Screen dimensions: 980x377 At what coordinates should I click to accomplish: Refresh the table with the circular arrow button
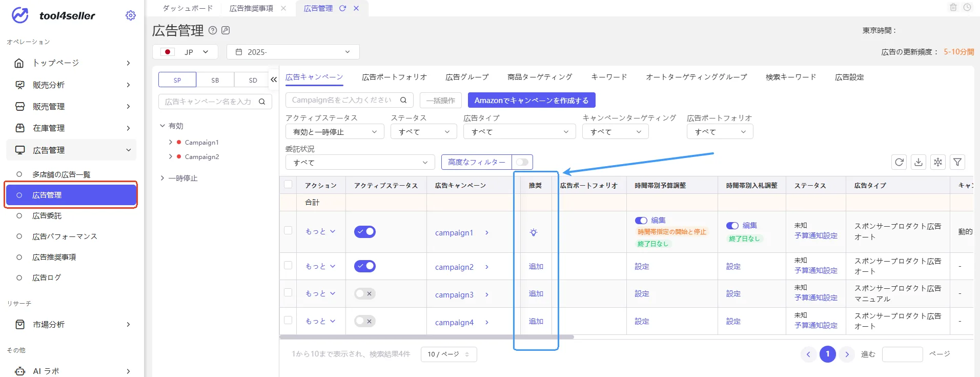[x=899, y=162]
